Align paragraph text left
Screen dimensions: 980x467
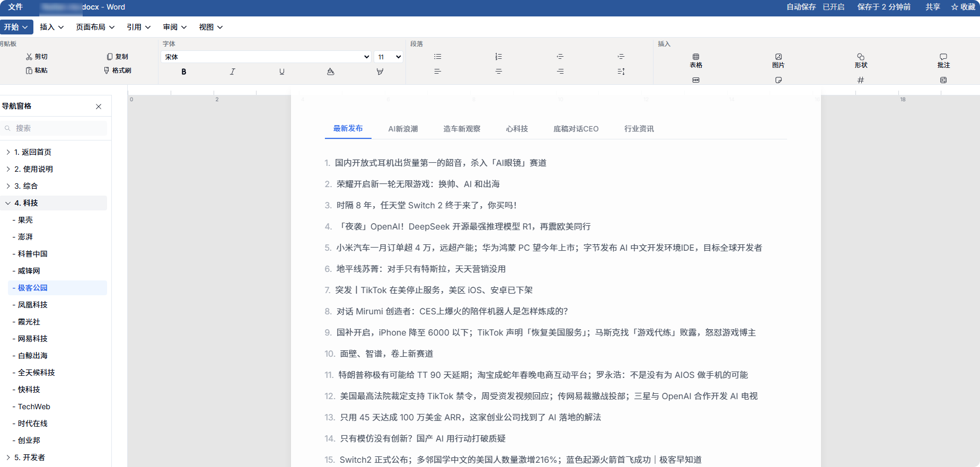click(438, 72)
